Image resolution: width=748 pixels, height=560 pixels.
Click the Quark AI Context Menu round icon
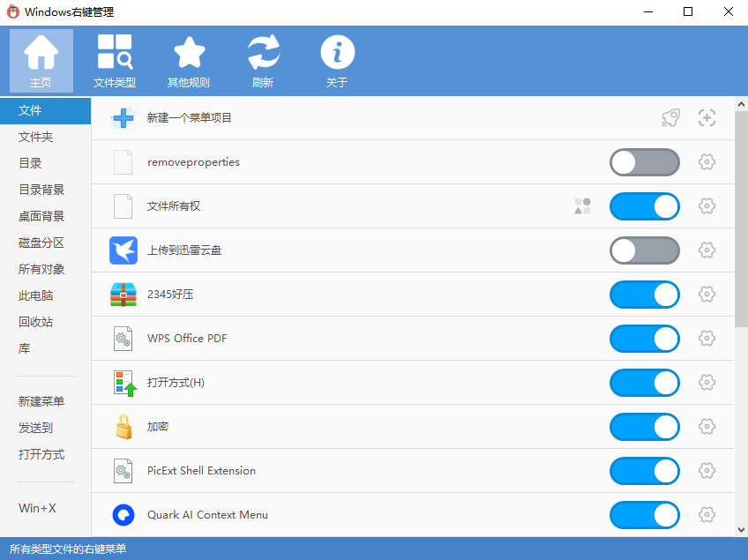click(123, 515)
